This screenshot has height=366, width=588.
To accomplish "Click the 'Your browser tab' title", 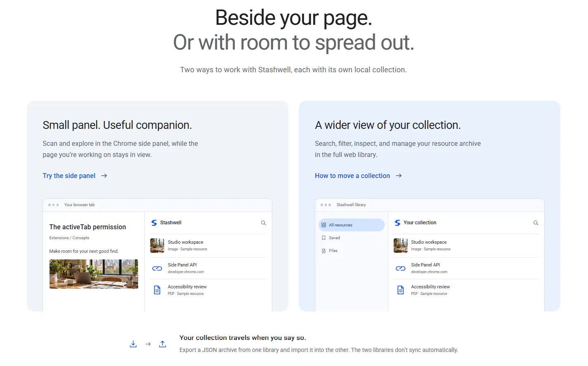I will (x=79, y=205).
